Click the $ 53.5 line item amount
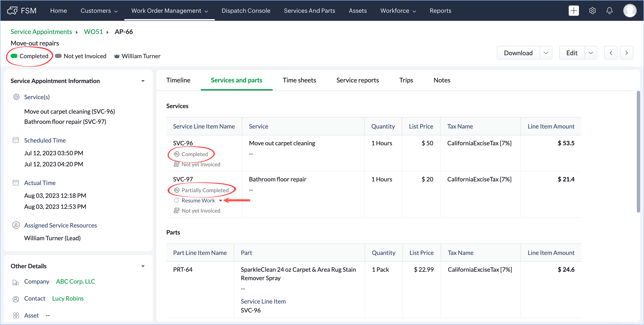Image resolution: width=644 pixels, height=325 pixels. point(566,143)
